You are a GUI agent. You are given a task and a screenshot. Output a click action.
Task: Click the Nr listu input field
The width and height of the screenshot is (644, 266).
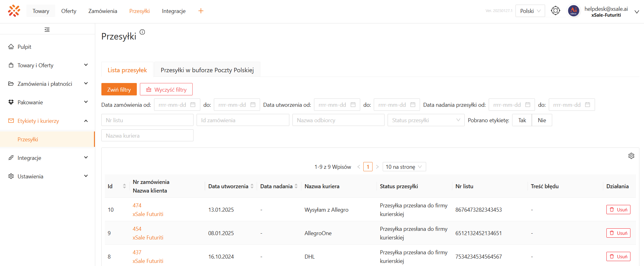point(147,120)
